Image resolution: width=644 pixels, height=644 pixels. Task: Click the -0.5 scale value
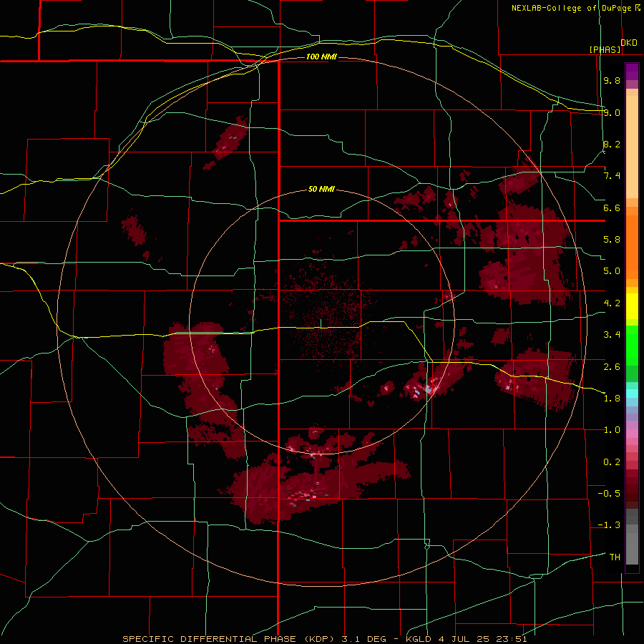tap(609, 494)
